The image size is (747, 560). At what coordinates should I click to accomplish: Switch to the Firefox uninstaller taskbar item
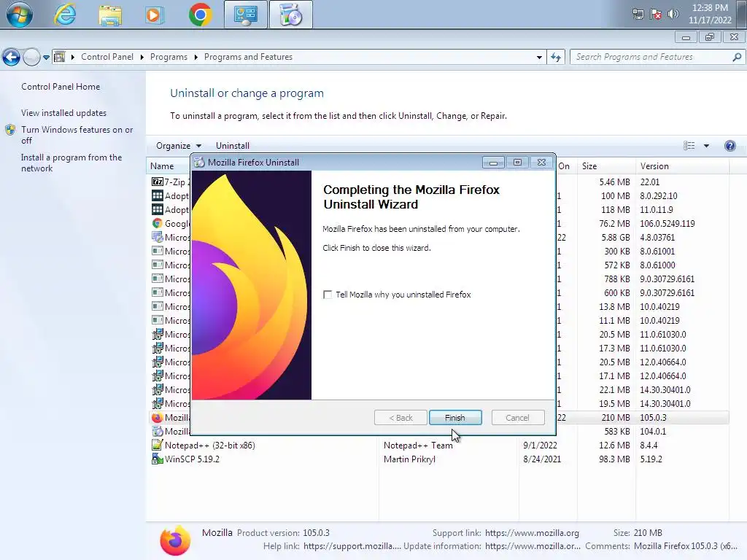[x=290, y=15]
